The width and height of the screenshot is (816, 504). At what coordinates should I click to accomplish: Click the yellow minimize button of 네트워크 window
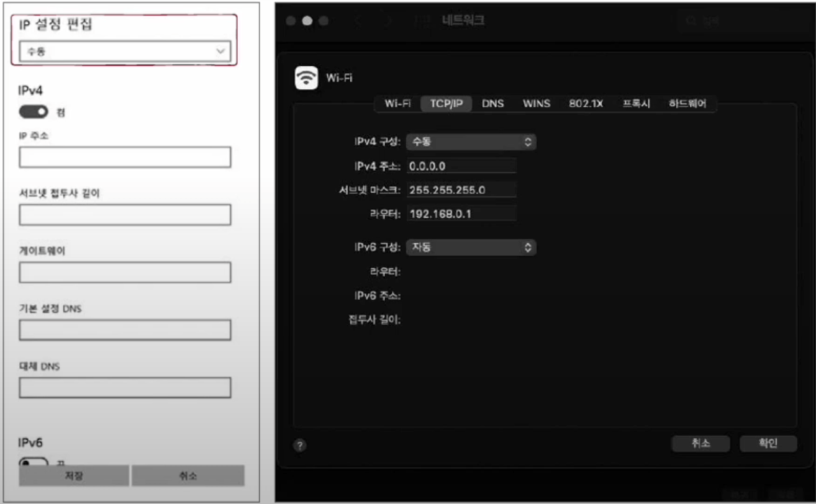[x=306, y=20]
